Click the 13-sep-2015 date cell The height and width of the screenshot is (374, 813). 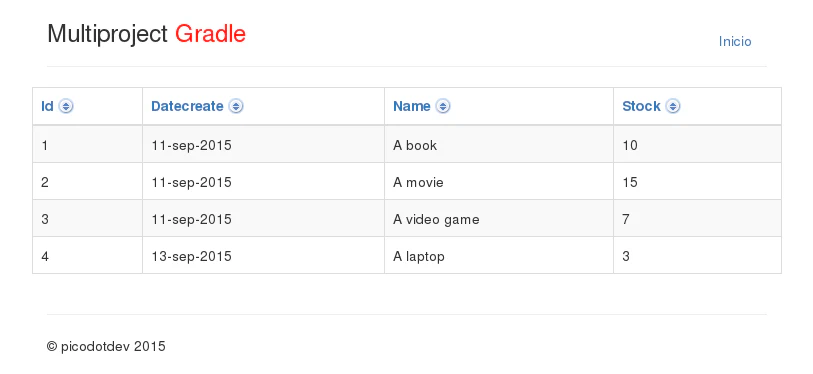(x=263, y=256)
